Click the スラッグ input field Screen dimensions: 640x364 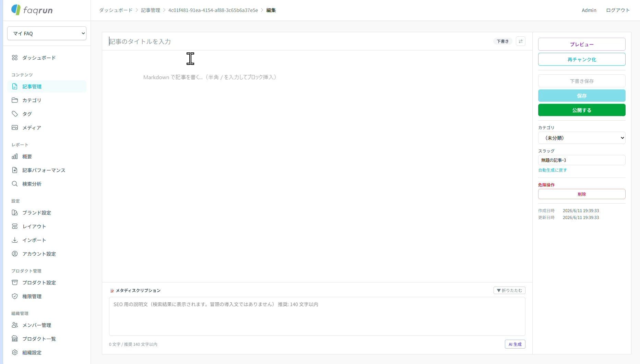click(582, 160)
